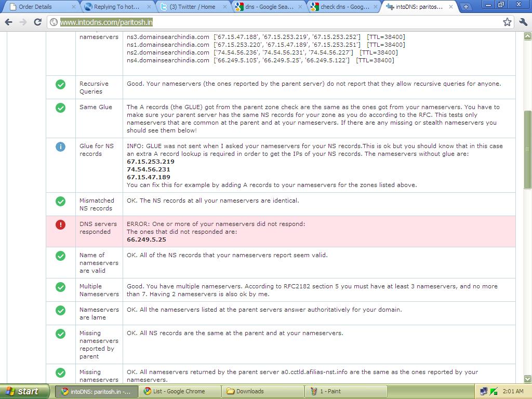Click the blue info icon for Glue for NS records
The width and height of the screenshot is (532, 399).
click(61, 147)
